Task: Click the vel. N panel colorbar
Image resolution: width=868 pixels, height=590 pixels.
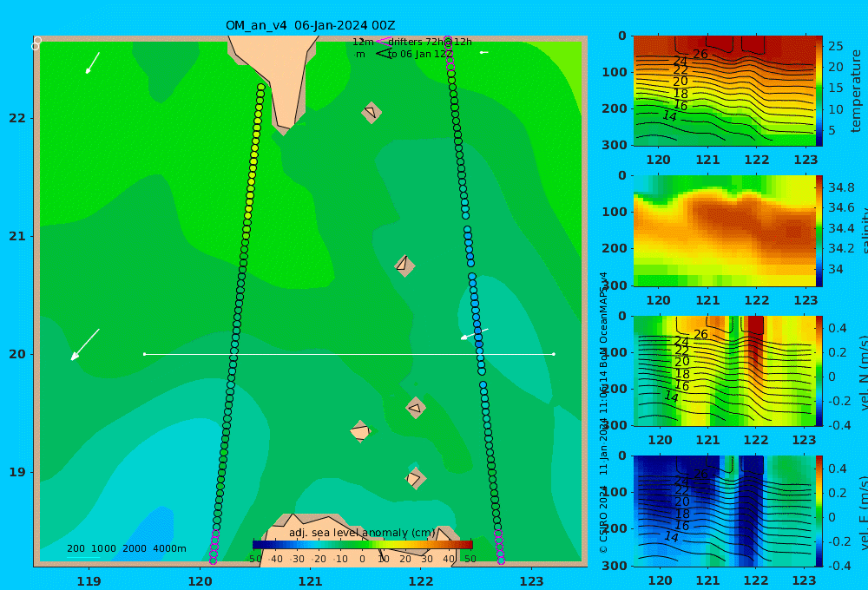Action: coord(819,370)
